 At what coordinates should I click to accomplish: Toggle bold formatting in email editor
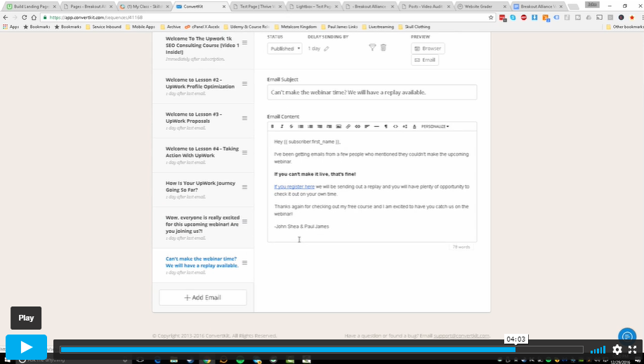tap(273, 126)
